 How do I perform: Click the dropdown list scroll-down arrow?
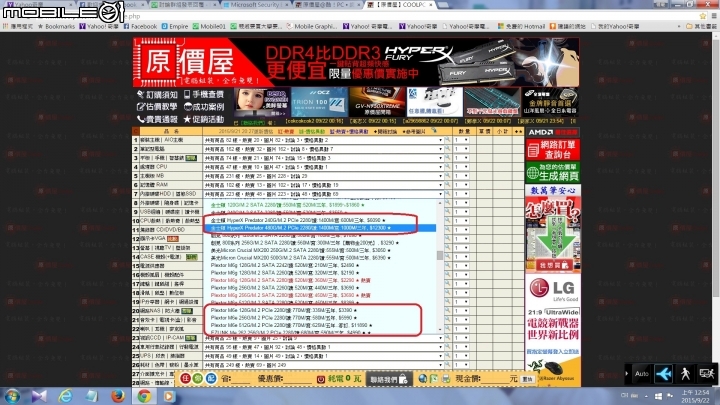[x=440, y=330]
